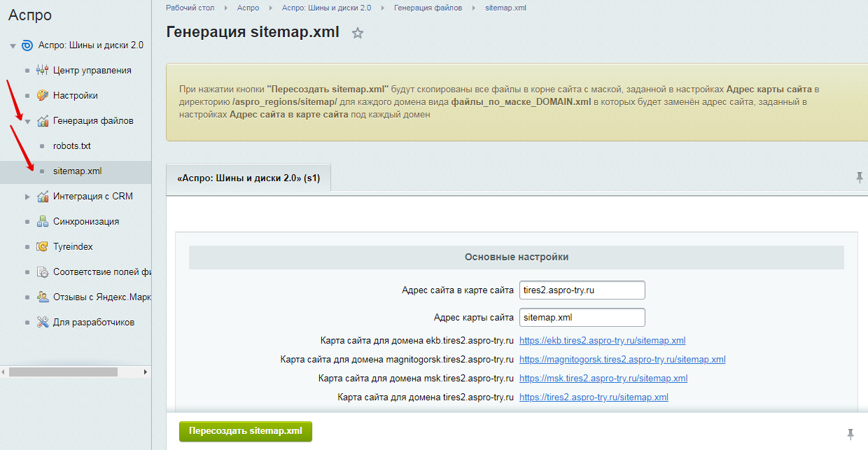
Task: Click the Интеграция с CRM icon
Action: pos(42,197)
